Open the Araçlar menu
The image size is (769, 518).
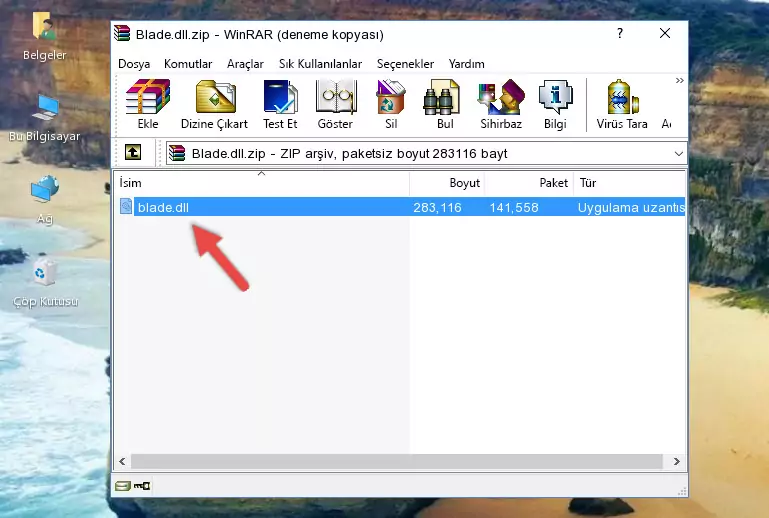(245, 64)
